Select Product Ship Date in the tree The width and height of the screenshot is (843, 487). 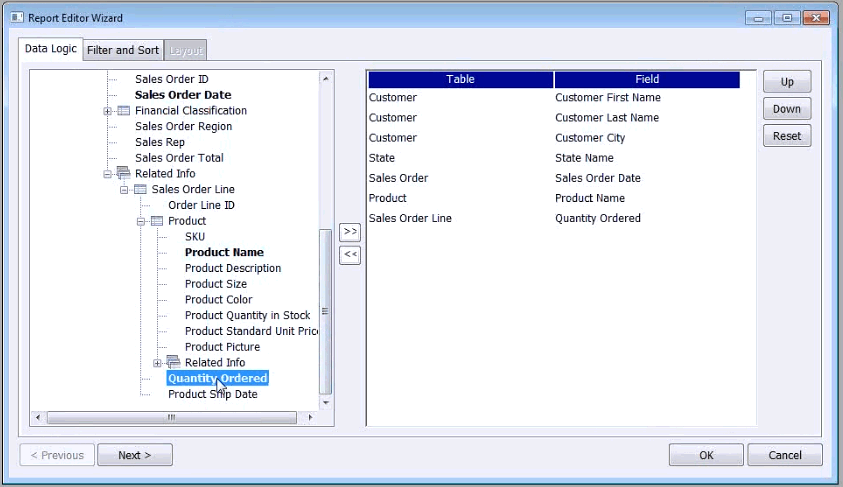(x=212, y=394)
